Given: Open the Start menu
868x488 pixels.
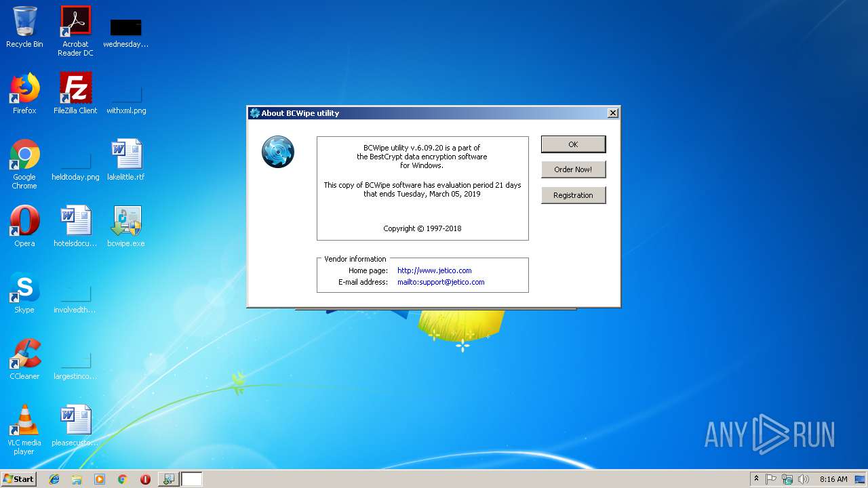Looking at the screenshot, I should [19, 479].
